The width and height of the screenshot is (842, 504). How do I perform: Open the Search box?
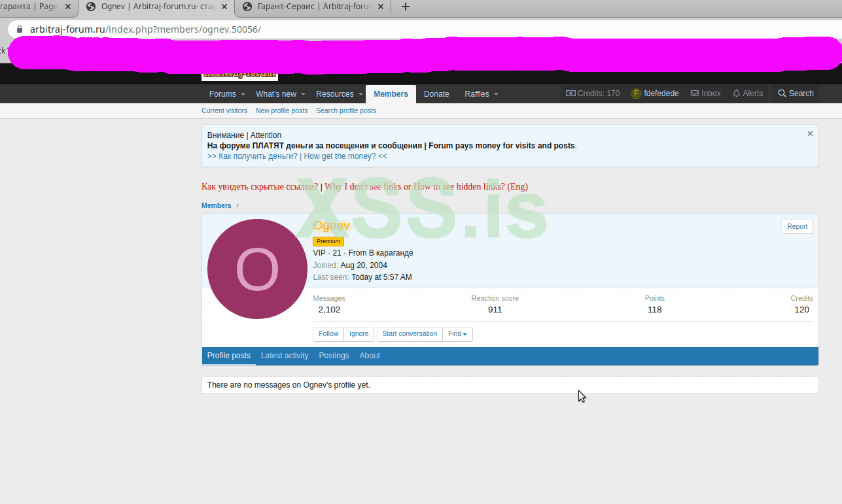795,93
